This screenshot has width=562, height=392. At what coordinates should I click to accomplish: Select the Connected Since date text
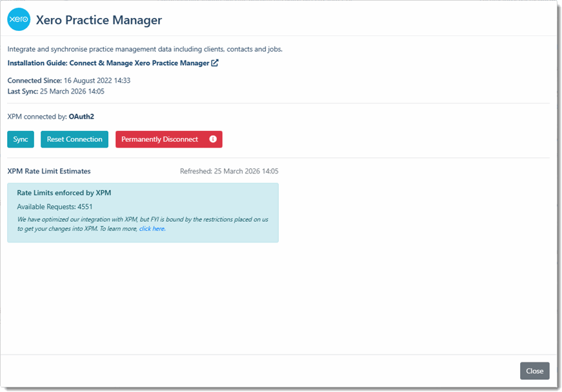click(x=69, y=81)
